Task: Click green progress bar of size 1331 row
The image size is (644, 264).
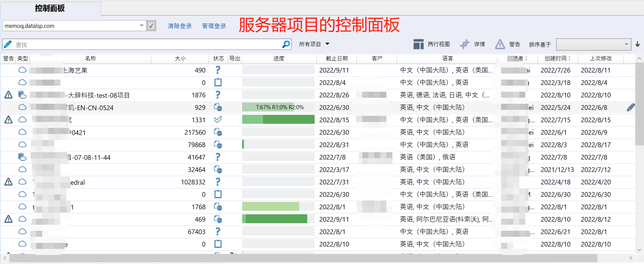Action: tap(278, 120)
